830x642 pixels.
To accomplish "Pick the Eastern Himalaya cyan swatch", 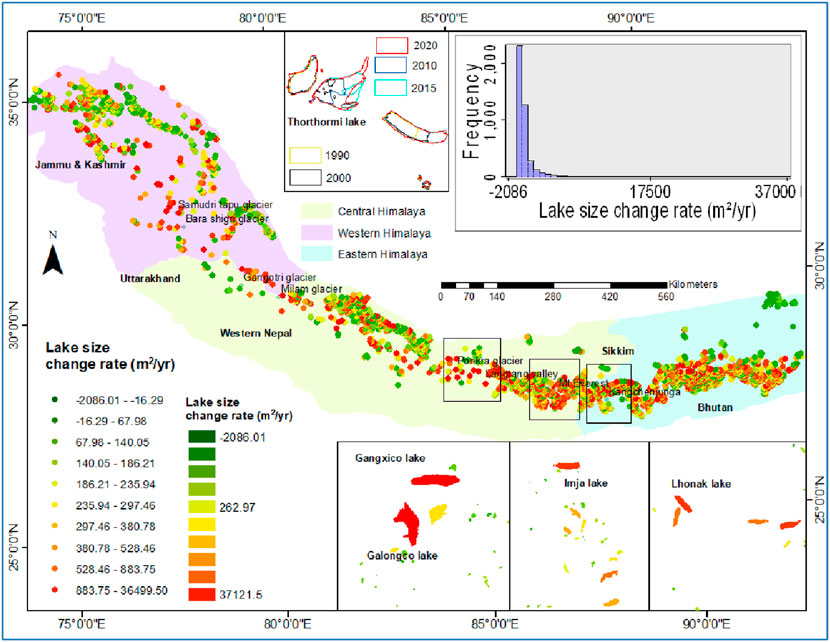I will tap(317, 254).
